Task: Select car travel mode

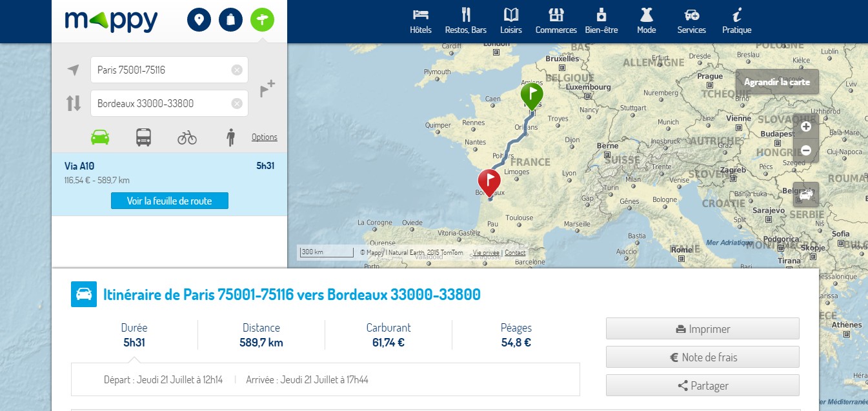Action: tap(100, 137)
